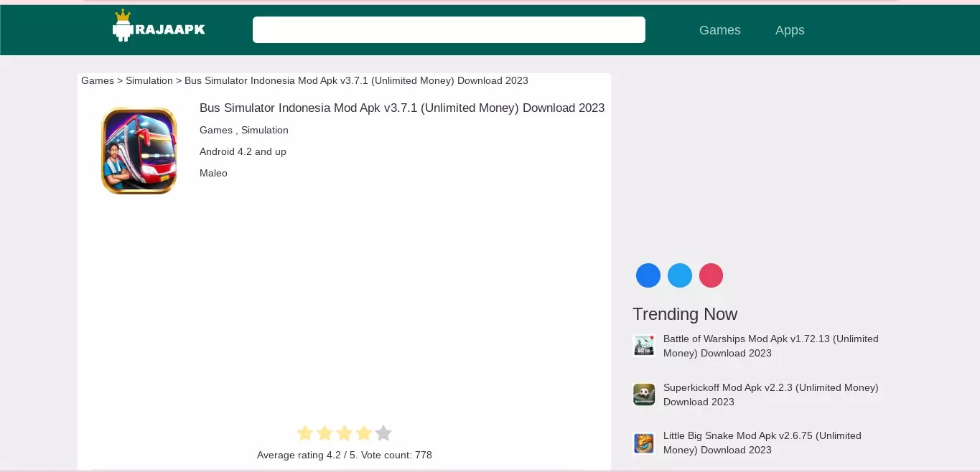The image size is (980, 472).
Task: Rate two stars
Action: (325, 433)
